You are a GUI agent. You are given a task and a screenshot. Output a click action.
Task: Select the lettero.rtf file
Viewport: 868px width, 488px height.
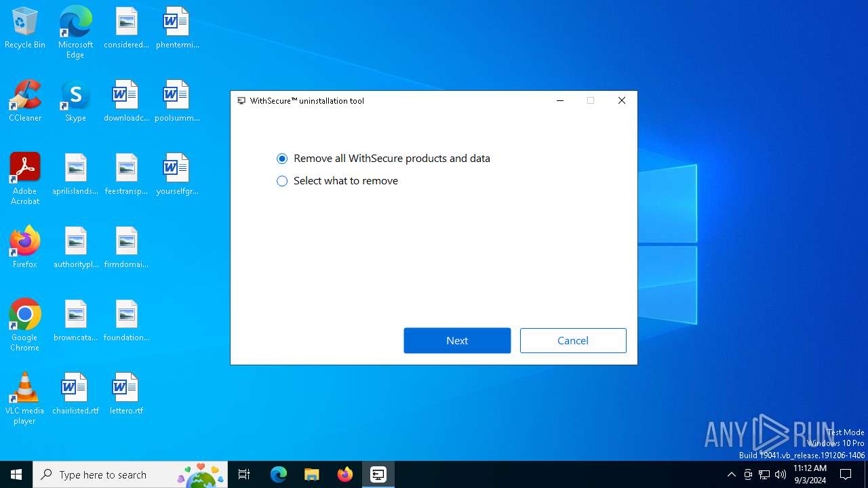pos(126,394)
